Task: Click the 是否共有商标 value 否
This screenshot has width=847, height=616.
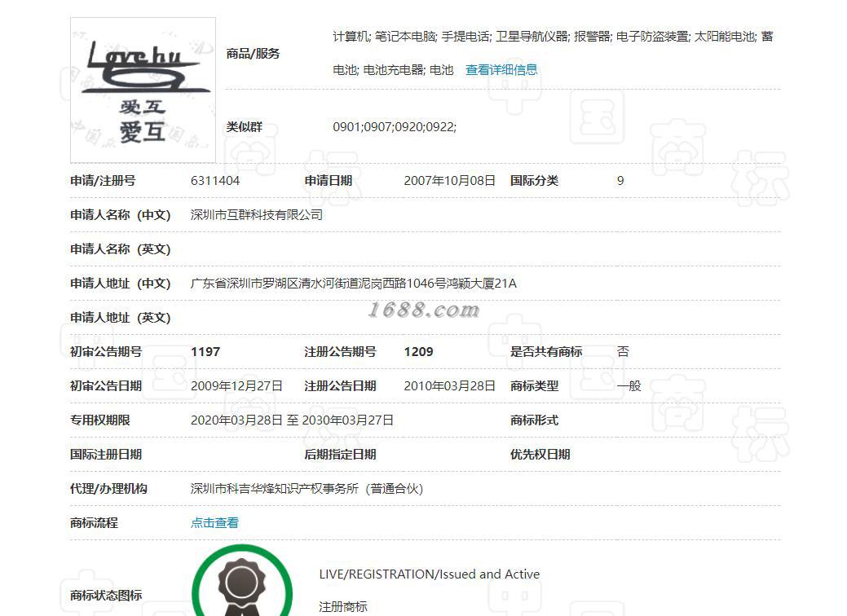Action: coord(623,352)
